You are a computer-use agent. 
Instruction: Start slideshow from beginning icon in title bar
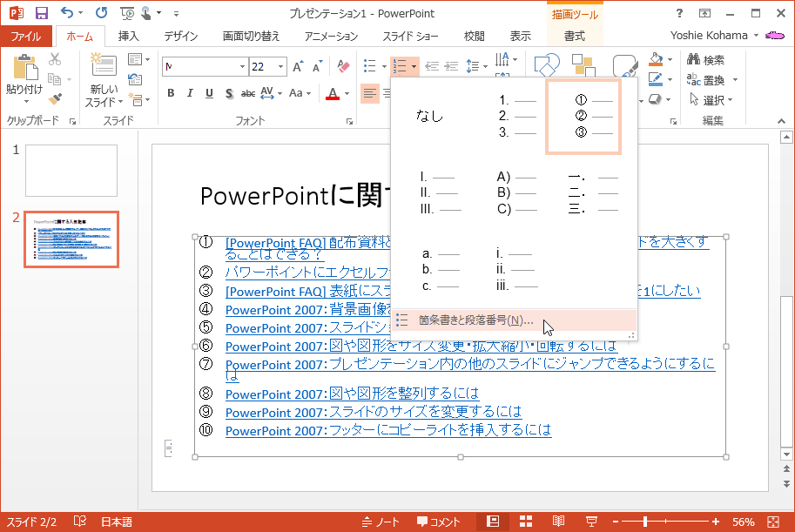[x=127, y=14]
